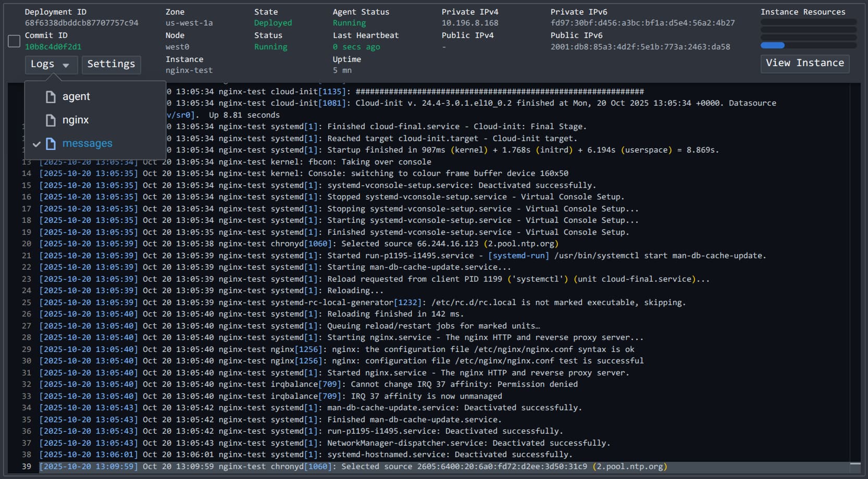Click the deployment ID hash value
Viewport: 868px width, 479px height.
pos(82,23)
